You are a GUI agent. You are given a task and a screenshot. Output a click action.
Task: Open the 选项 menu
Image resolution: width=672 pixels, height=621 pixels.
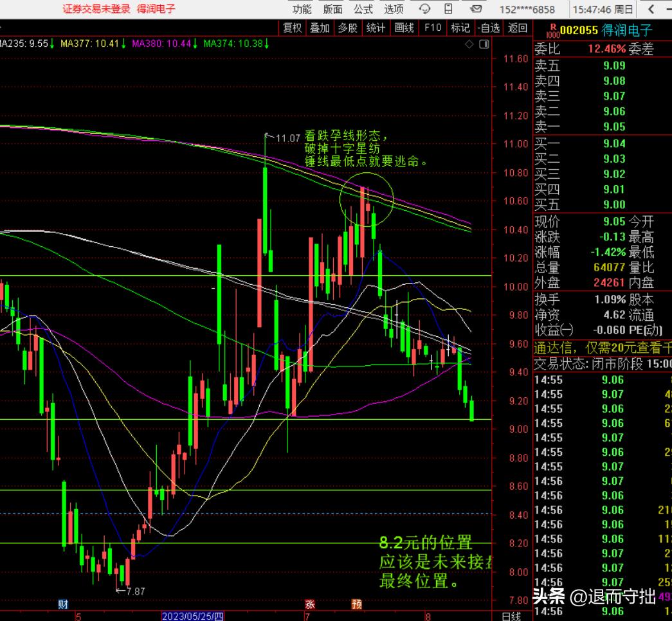[x=394, y=9]
